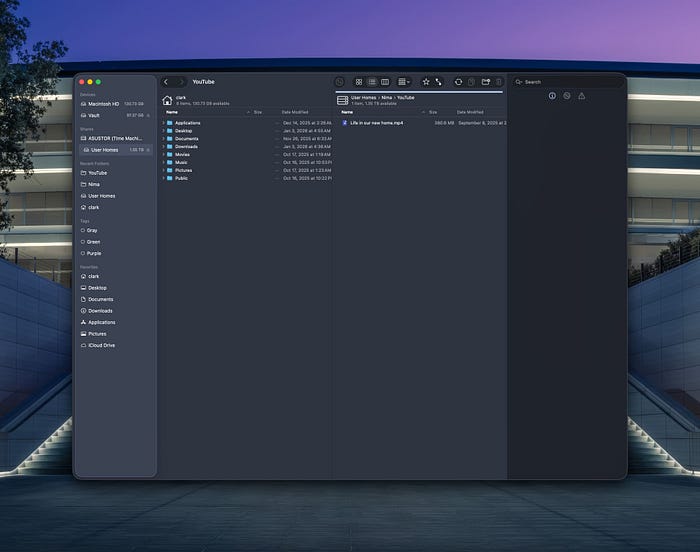Screen dimensions: 700x552
Task: Open the group-by grid dropdown in toolbar
Action: click(x=404, y=82)
